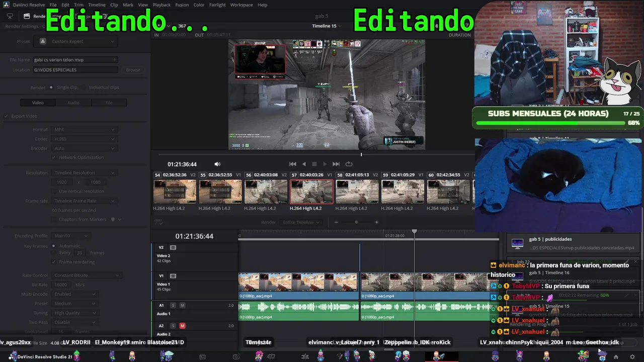Toggle V2 track filmstrip icon

coord(173,247)
